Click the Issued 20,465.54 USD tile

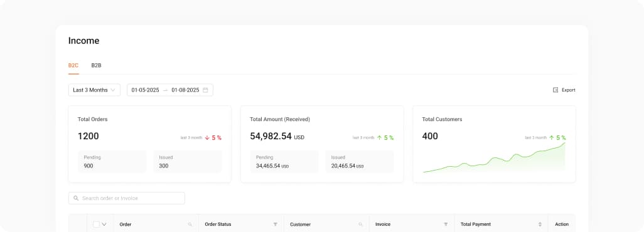click(x=360, y=162)
